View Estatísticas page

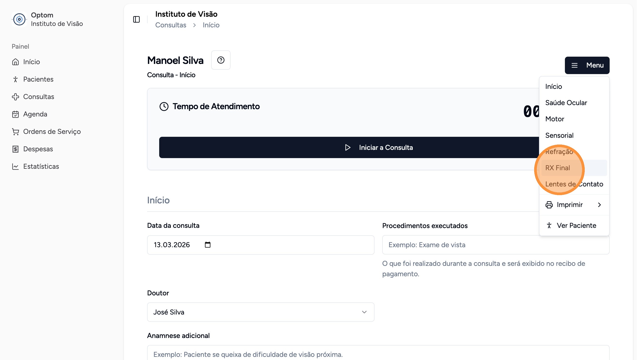pos(41,167)
